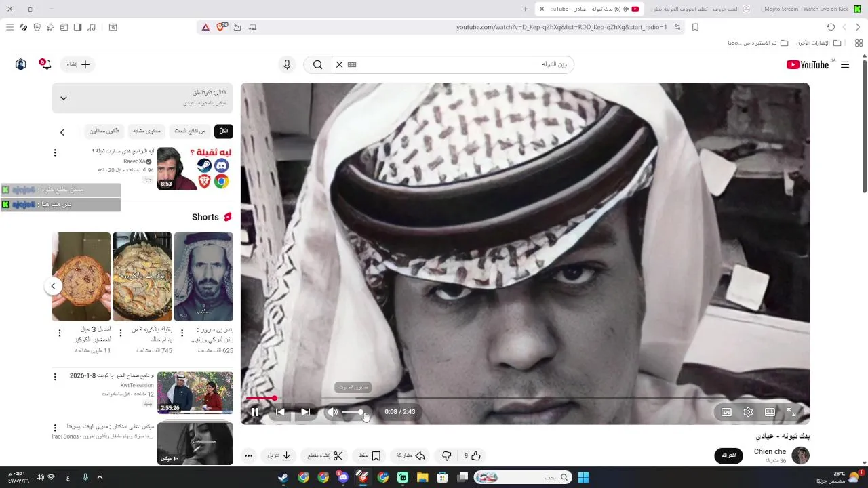868x488 pixels.
Task: Show more chips with arrow
Action: pos(62,132)
